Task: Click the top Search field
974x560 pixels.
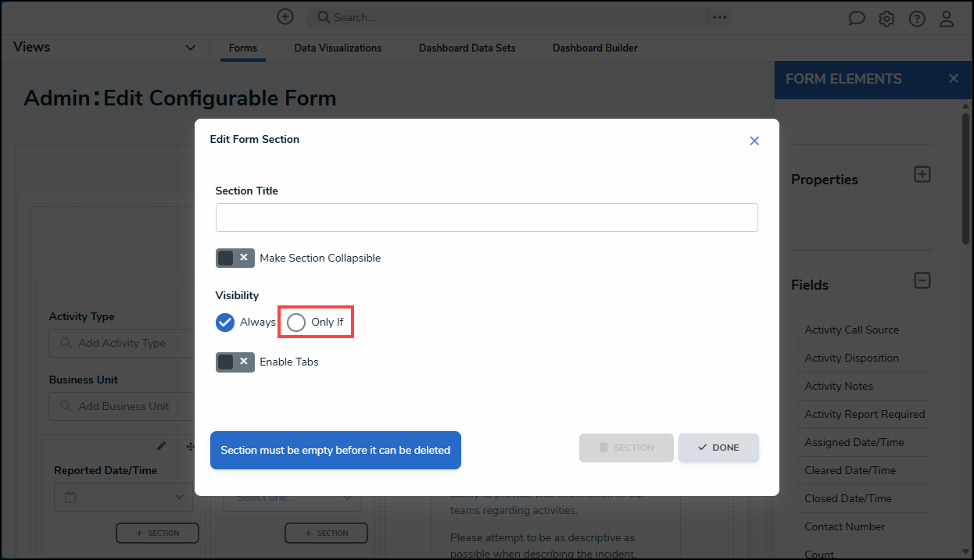Action: [507, 17]
